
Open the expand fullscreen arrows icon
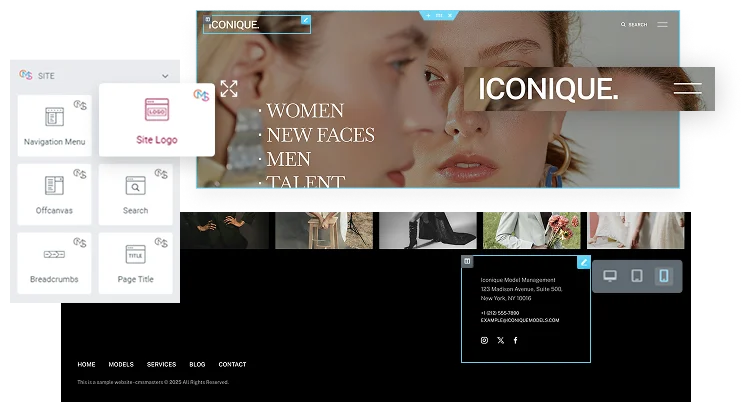point(229,89)
